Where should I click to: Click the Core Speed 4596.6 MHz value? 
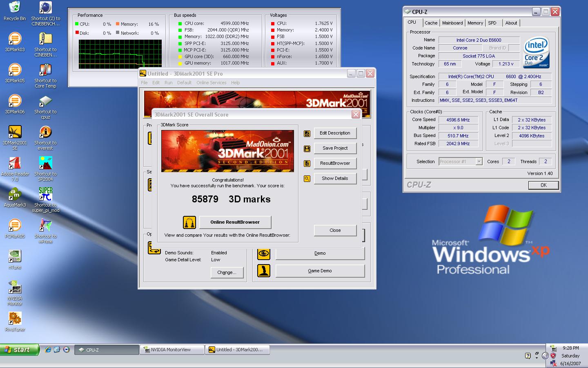pyautogui.click(x=458, y=120)
